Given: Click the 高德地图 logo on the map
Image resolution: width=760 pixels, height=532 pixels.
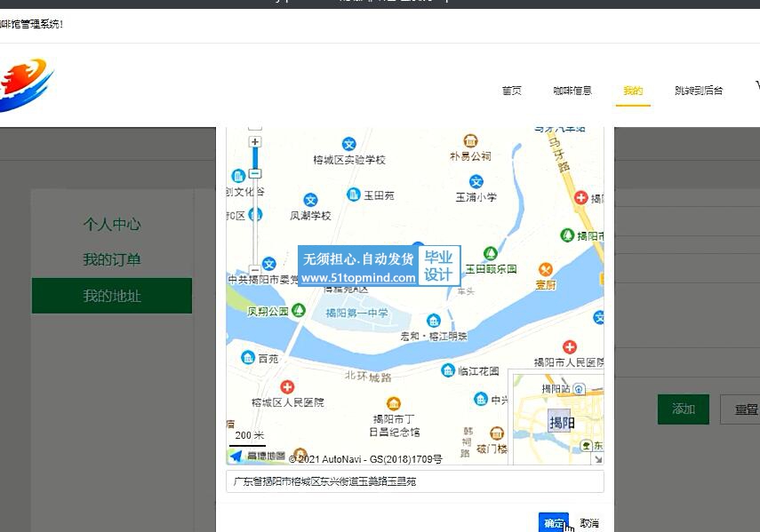Looking at the screenshot, I should tap(258, 456).
